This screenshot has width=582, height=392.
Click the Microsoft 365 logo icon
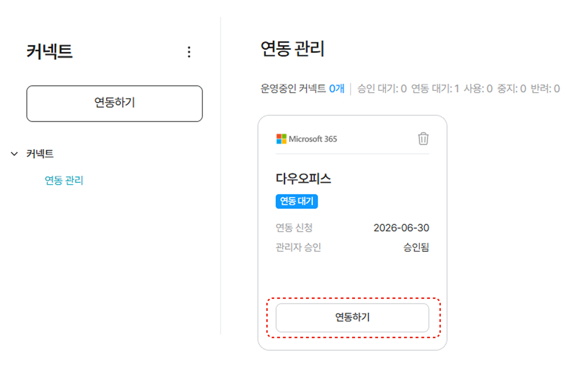(x=281, y=139)
